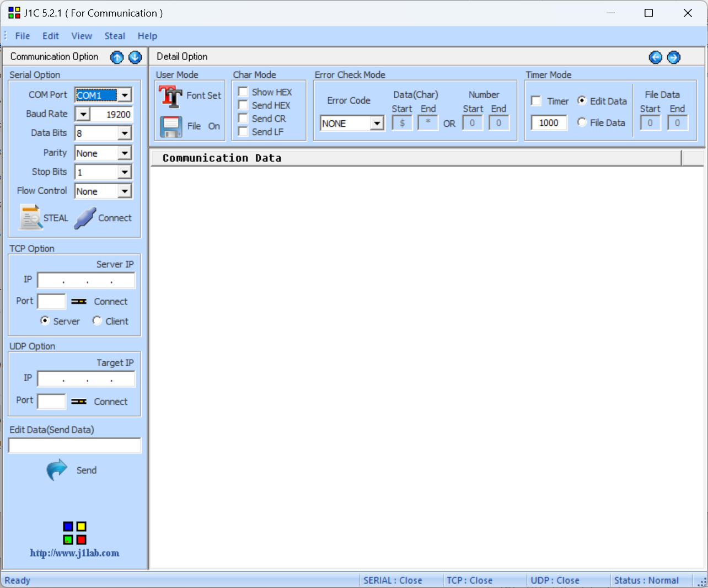Open the File menu
Viewport: 708px width, 588px height.
(x=23, y=36)
